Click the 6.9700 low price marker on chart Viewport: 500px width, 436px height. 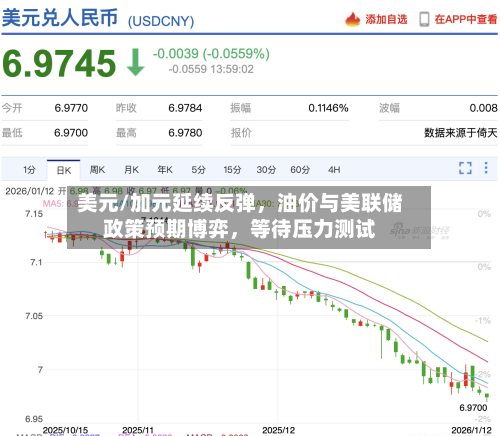tap(473, 408)
